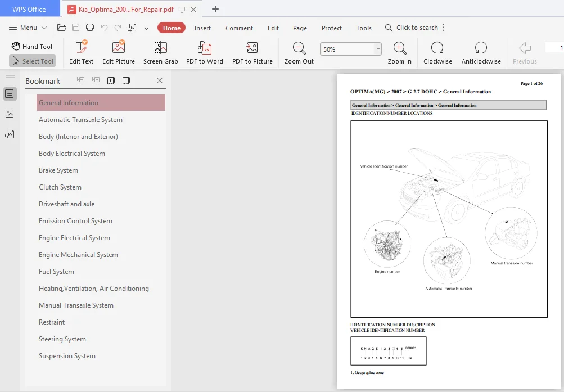Screen dimensions: 564x392
Task: Switch to the Comment ribbon tab
Action: 239,28
